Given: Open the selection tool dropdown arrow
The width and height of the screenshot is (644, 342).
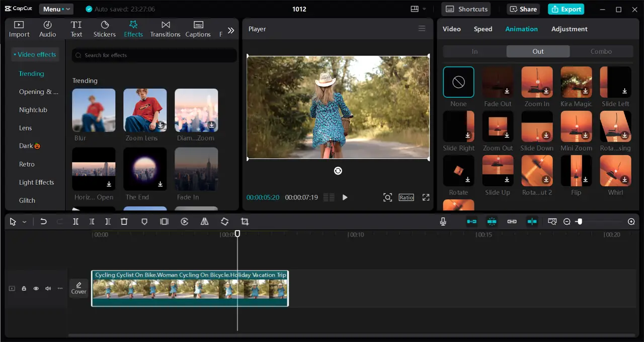Looking at the screenshot, I should point(24,222).
